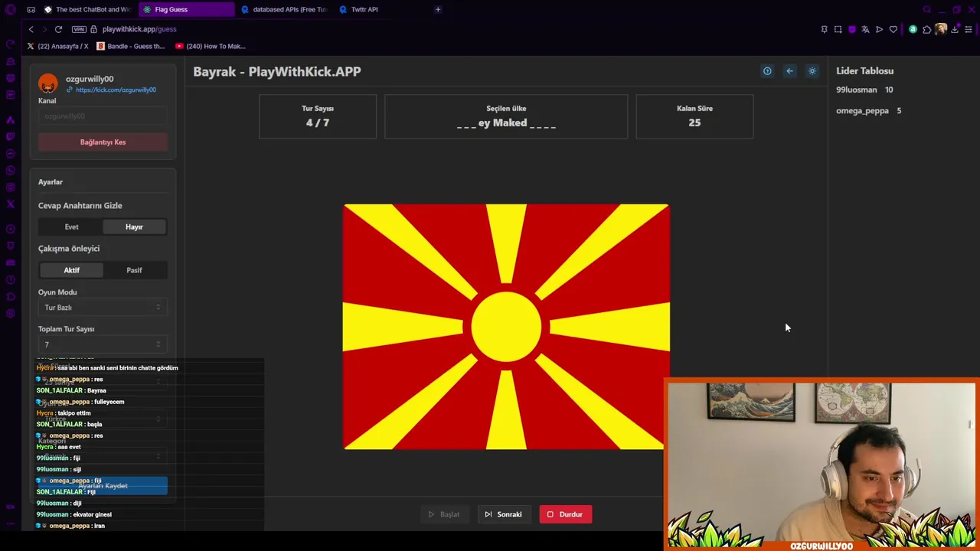This screenshot has width=980, height=551.
Task: Open the downloads icon
Action: click(x=955, y=29)
